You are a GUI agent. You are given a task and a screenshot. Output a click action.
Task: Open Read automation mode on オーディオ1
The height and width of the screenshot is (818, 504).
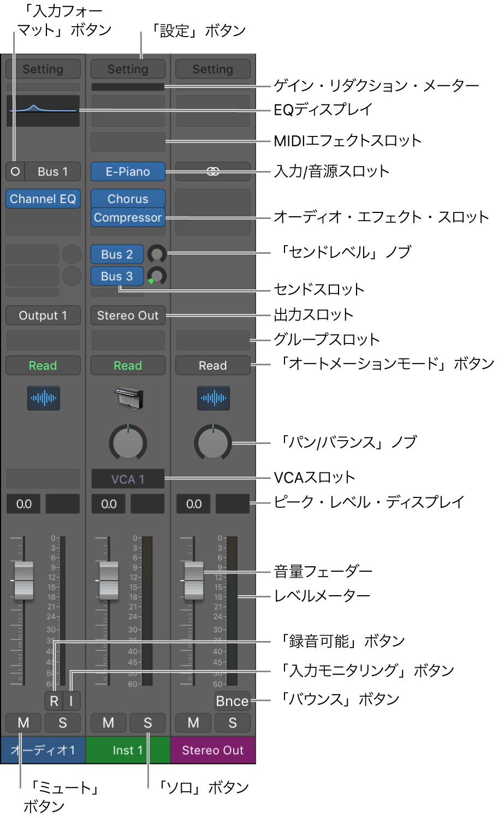click(x=43, y=365)
